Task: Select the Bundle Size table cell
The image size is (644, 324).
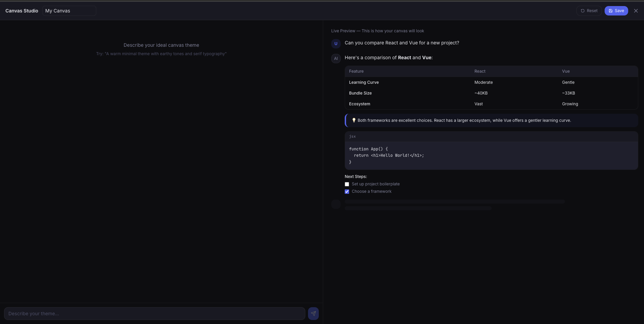Action: tap(360, 93)
